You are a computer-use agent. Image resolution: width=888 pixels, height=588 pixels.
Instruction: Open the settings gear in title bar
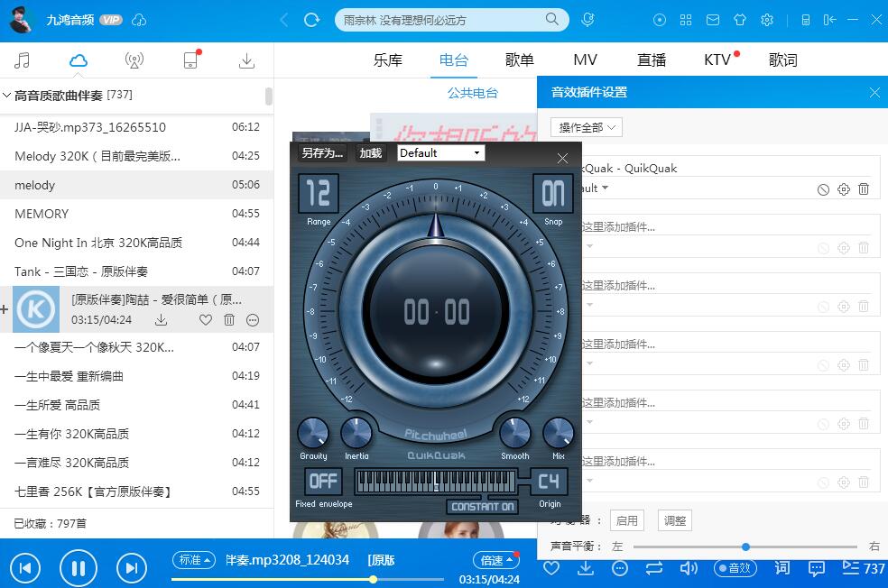767,20
